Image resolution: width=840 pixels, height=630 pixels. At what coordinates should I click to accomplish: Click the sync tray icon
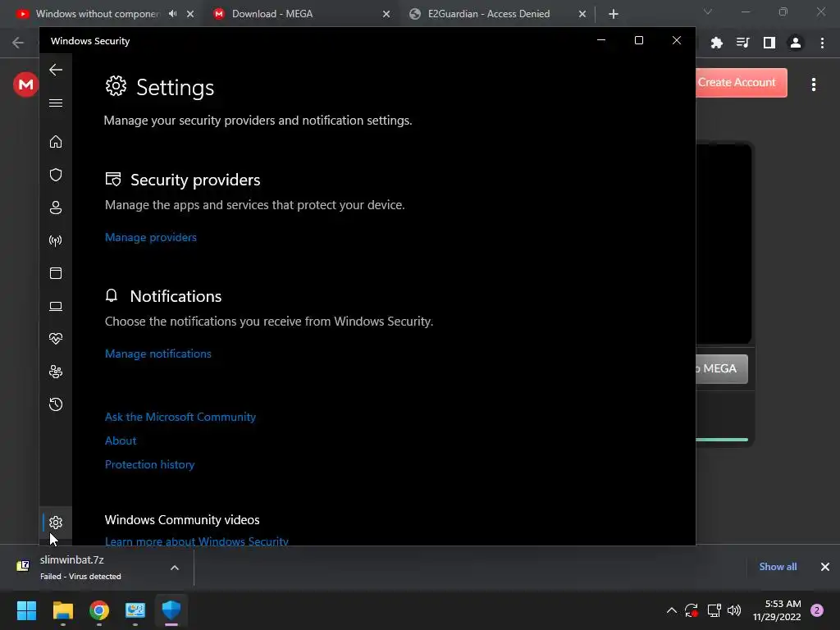[x=692, y=610]
